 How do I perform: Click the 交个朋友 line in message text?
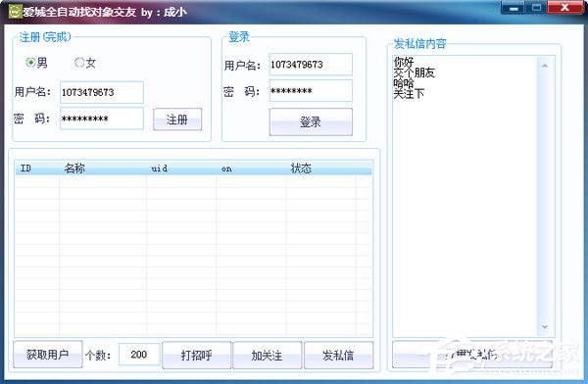coord(414,72)
